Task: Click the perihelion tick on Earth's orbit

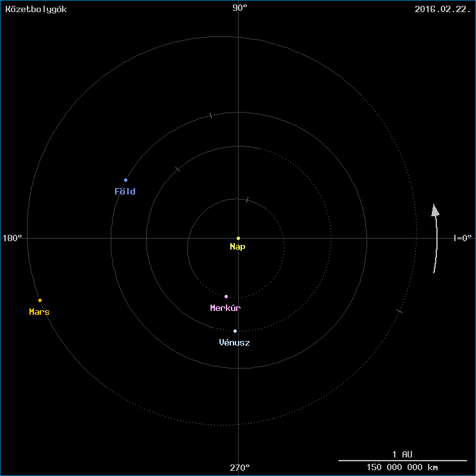Action: tap(211, 115)
